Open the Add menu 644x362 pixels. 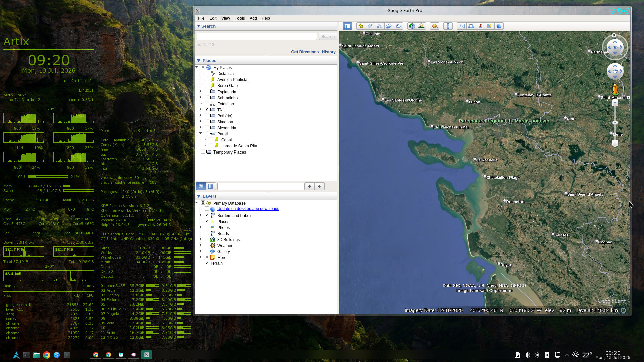click(x=253, y=18)
